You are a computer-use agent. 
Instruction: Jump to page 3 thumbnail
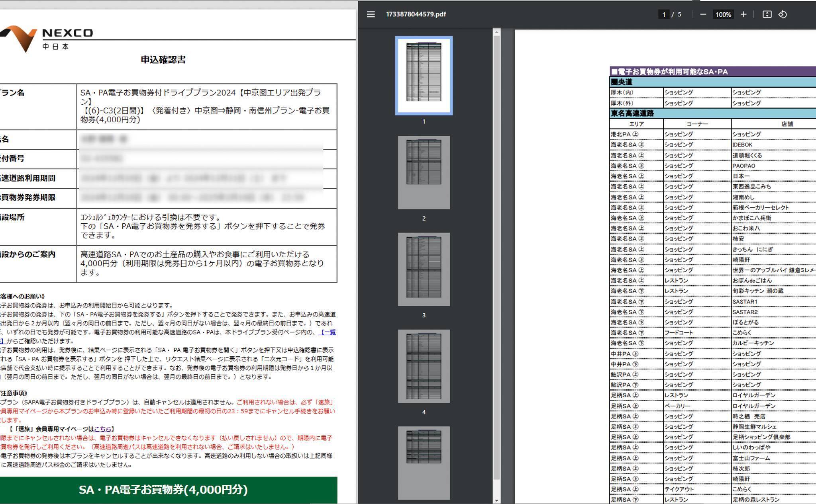[x=424, y=270]
